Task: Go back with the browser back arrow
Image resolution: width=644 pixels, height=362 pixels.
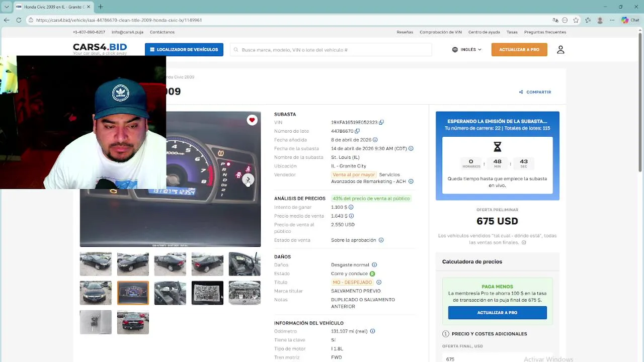Action: coord(6,20)
